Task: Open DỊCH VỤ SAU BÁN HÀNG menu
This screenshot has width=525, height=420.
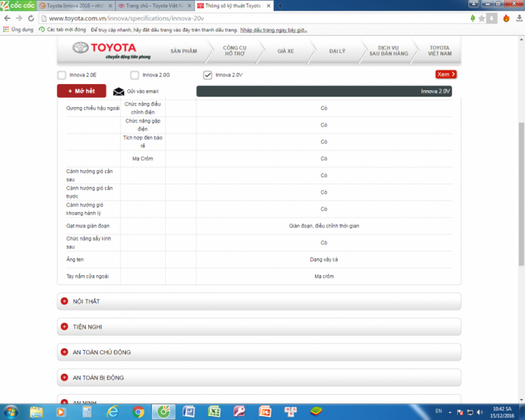Action: point(388,50)
